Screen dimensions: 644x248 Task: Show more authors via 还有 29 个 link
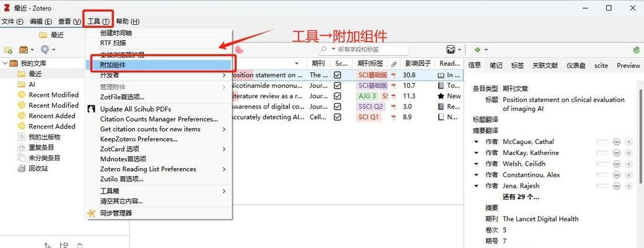[521, 197]
